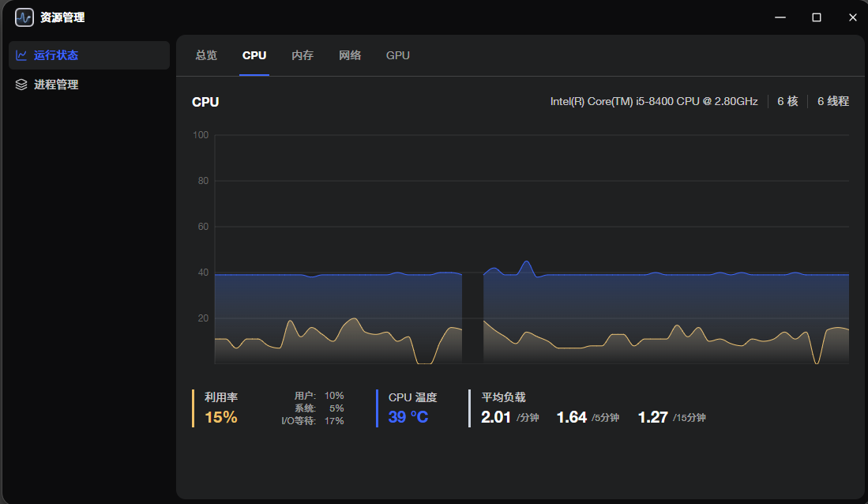Click the 6 核 core count
Viewport: 868px width, 504px height.
[787, 101]
